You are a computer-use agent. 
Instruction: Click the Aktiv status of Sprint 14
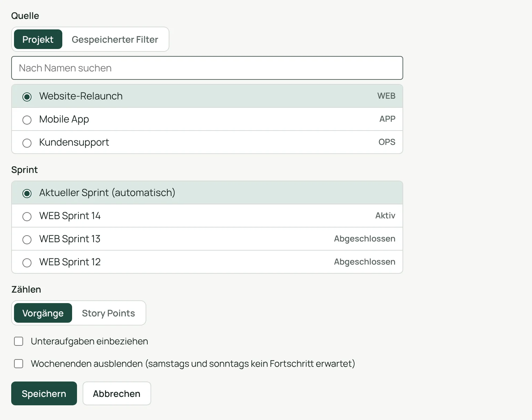pos(385,216)
